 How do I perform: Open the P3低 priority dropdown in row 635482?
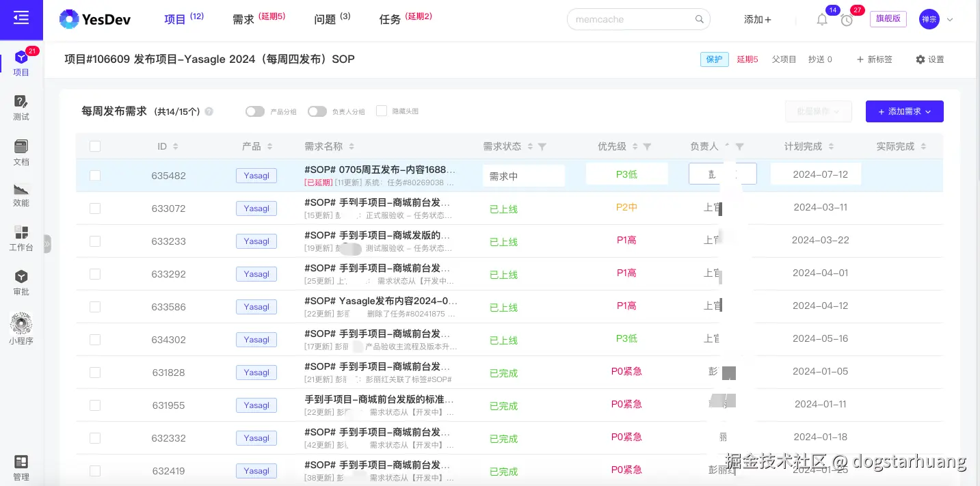(626, 174)
